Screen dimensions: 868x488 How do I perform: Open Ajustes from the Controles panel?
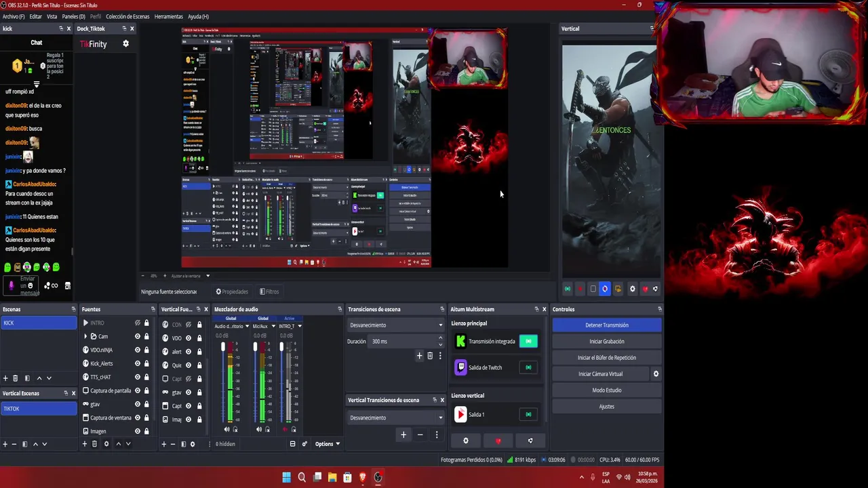pyautogui.click(x=607, y=407)
